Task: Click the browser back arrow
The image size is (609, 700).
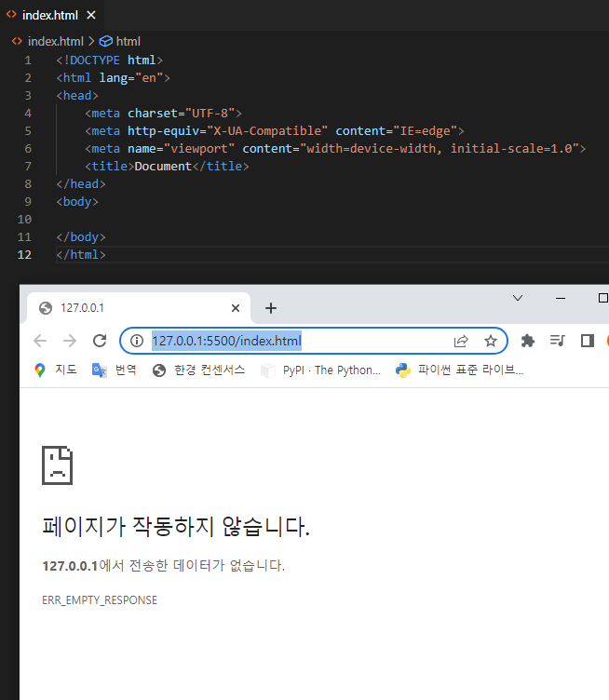Action: tap(40, 341)
